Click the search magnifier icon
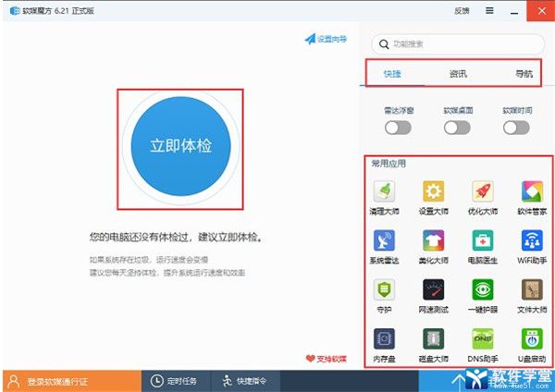This screenshot has height=392, width=555. pyautogui.click(x=384, y=44)
